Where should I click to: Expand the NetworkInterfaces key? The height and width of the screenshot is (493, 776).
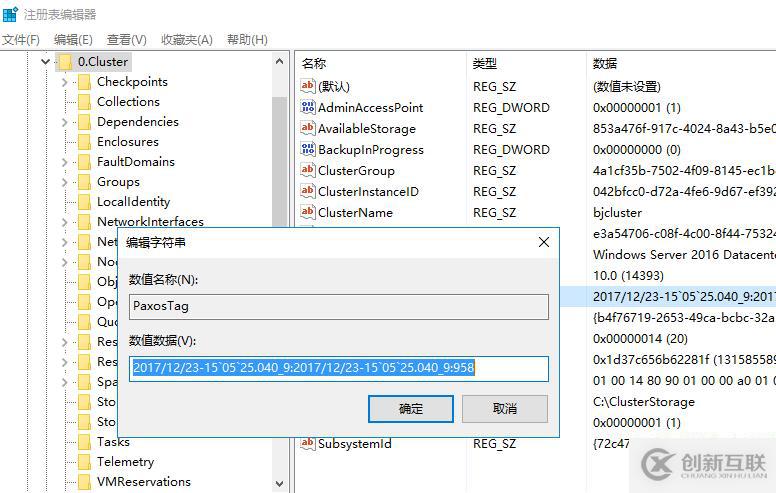coord(64,222)
